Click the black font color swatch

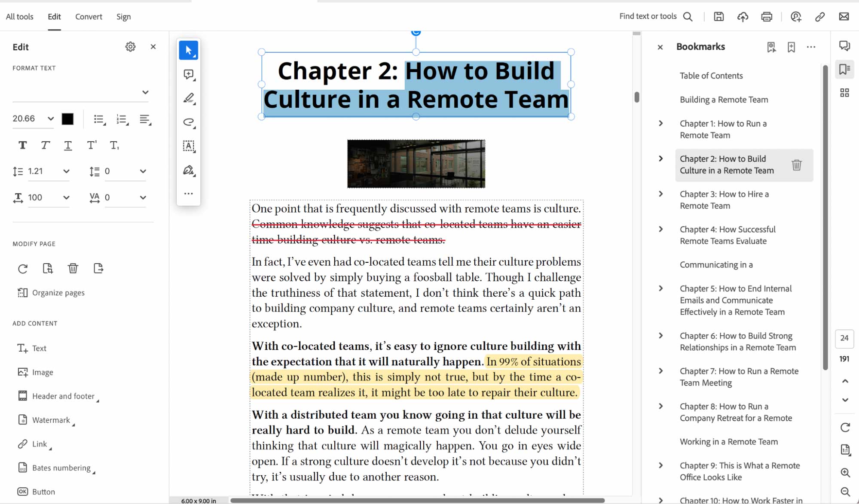coord(67,119)
